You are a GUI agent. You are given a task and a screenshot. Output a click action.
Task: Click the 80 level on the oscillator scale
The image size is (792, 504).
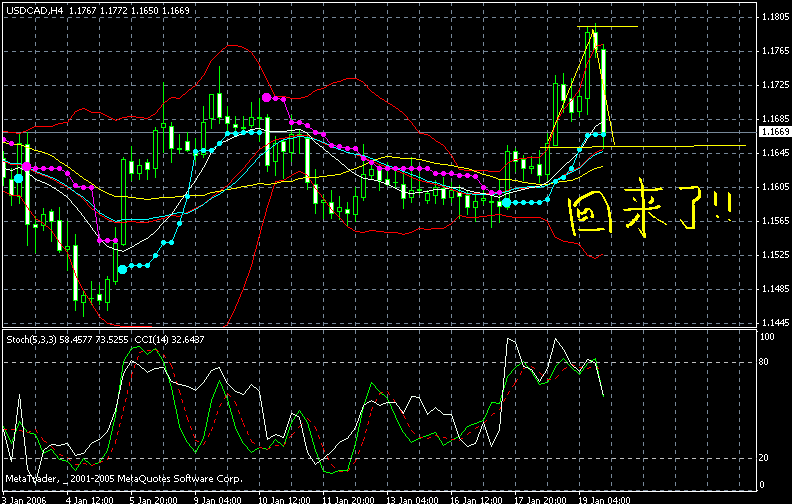pyautogui.click(x=764, y=362)
